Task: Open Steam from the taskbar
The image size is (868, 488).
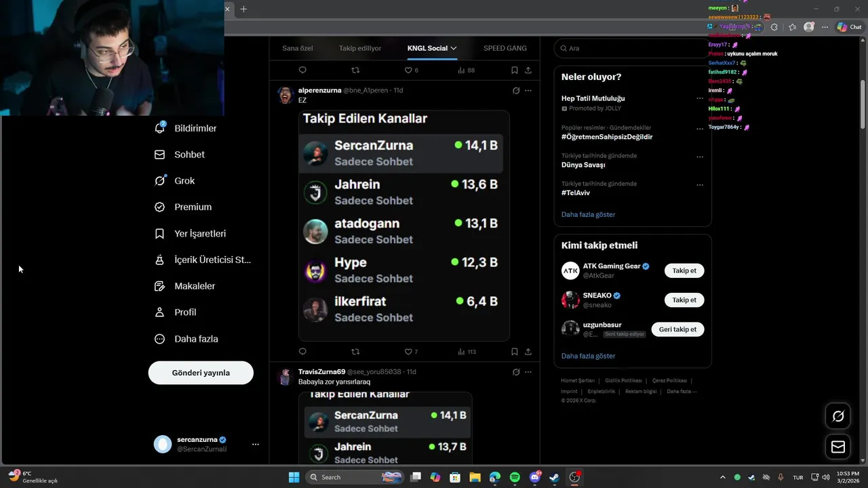Action: click(x=554, y=477)
